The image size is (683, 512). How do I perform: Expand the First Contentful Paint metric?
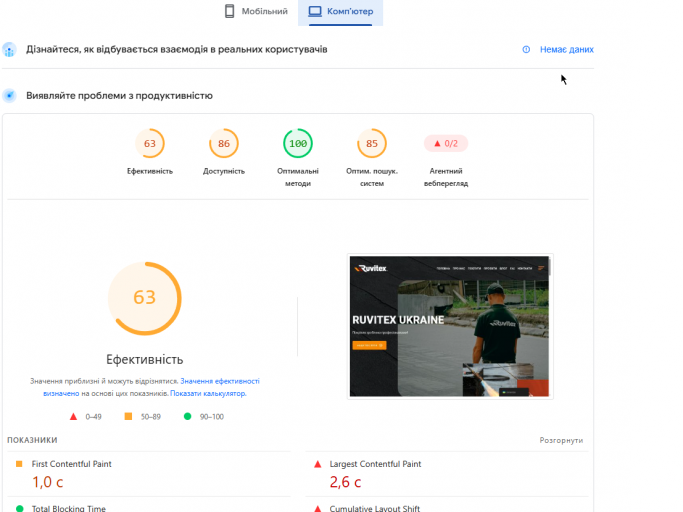(x=149, y=474)
